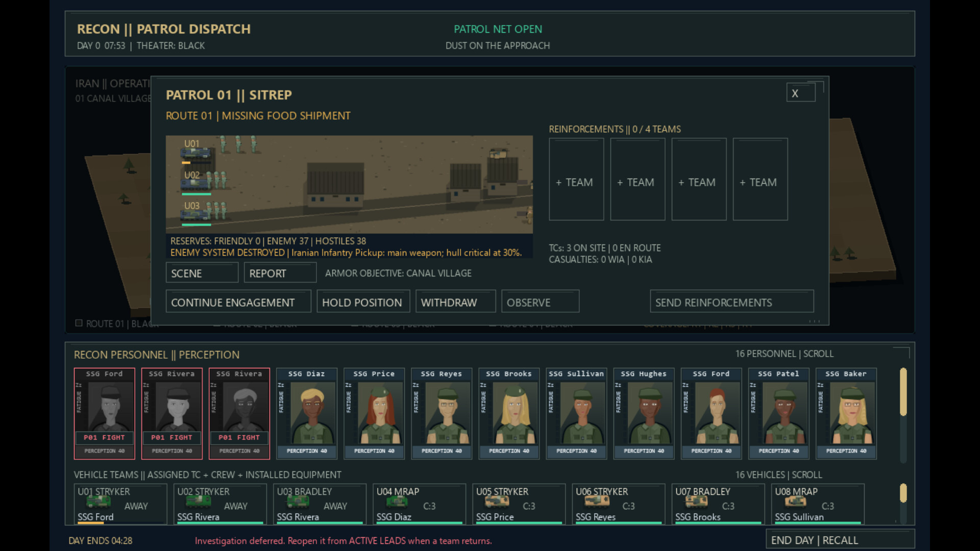
Task: Switch to the REPORT tab
Action: [280, 273]
